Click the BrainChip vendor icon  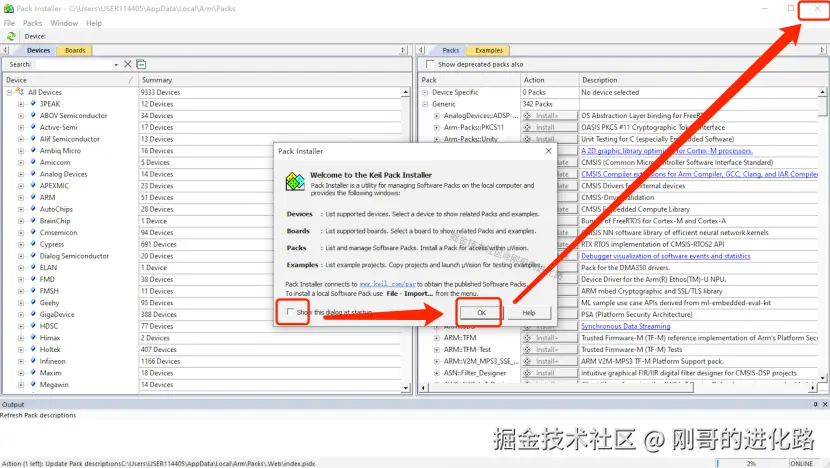pyautogui.click(x=33, y=221)
